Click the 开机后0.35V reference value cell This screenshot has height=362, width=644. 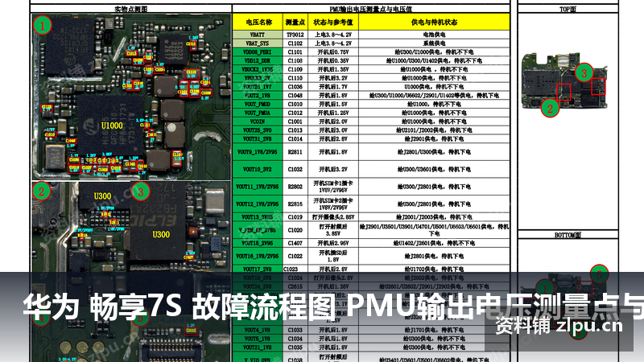pos(332,61)
